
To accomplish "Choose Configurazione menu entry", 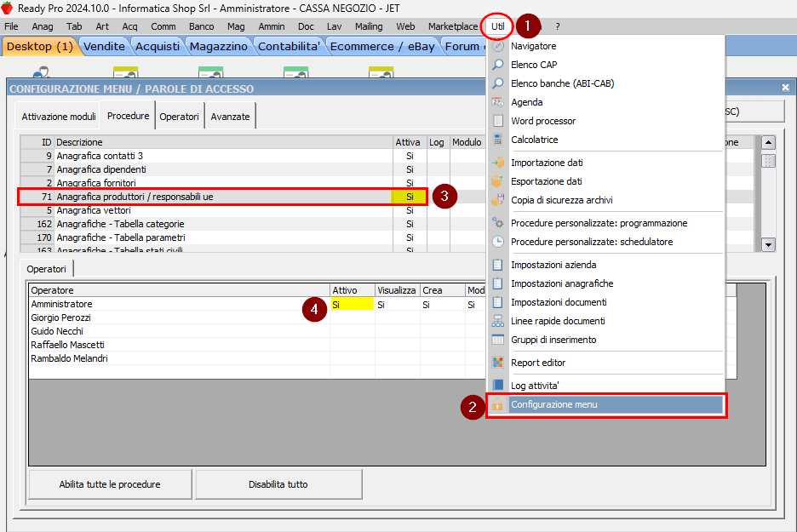I will coord(606,404).
